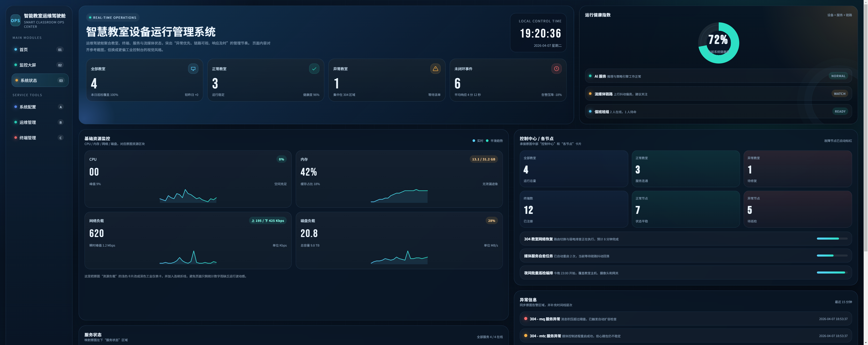Screen dimensions: 868x345
Task: Click READY badge on 值班班组 row
Action: click(840, 112)
